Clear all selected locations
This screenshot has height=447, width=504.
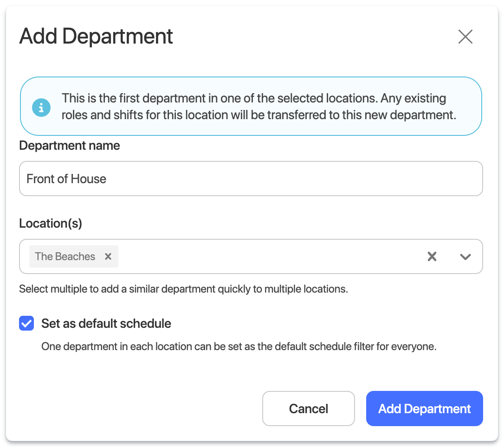click(432, 256)
